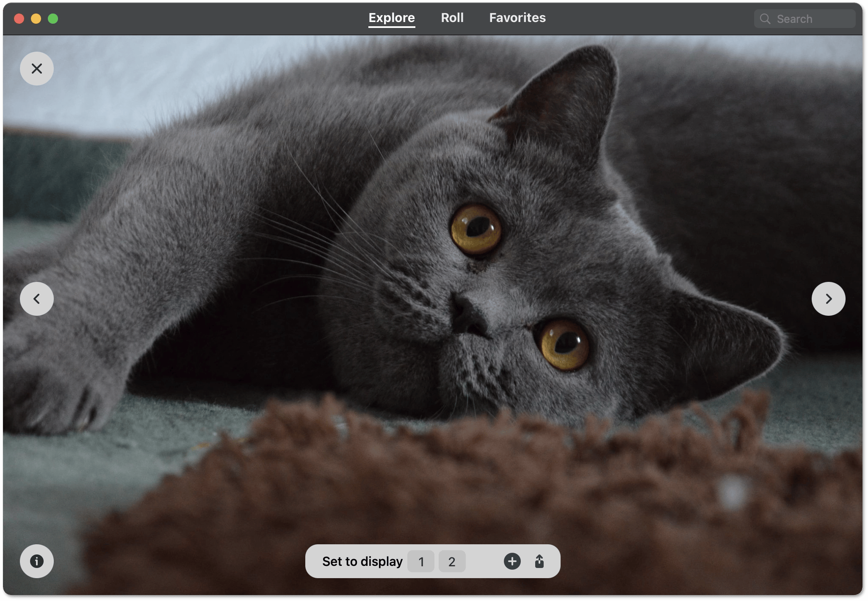Open the Roll tab
This screenshot has width=868, height=601.
452,18
